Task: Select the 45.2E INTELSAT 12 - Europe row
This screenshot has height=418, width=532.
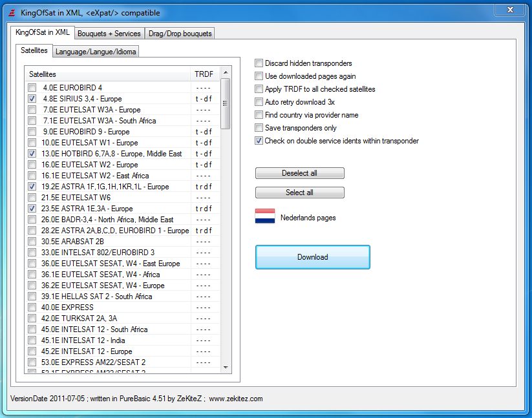Action: click(122, 351)
